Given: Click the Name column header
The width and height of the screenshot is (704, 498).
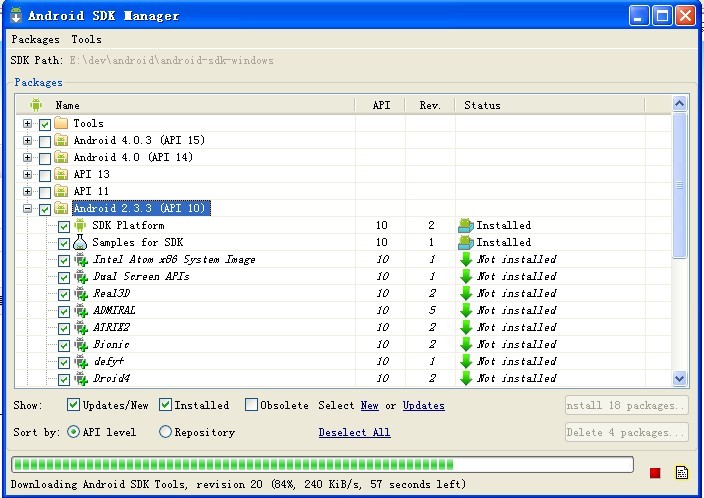Looking at the screenshot, I should point(185,105).
